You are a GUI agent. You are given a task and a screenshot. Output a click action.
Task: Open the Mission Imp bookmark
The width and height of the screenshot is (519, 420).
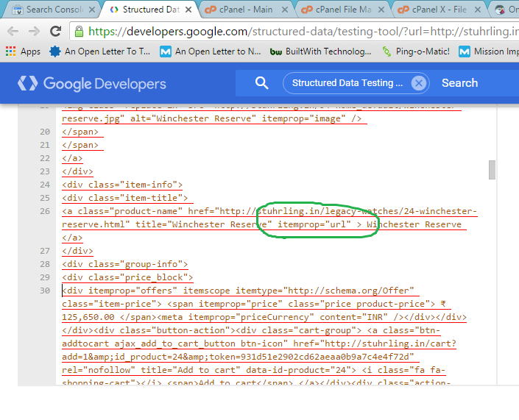[x=489, y=51]
